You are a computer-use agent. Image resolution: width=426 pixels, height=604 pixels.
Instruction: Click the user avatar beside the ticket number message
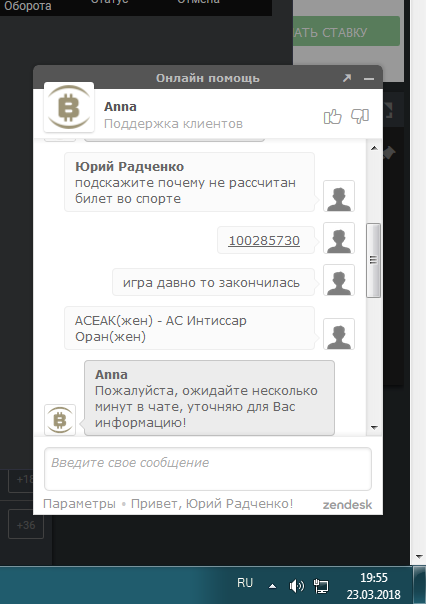point(339,238)
